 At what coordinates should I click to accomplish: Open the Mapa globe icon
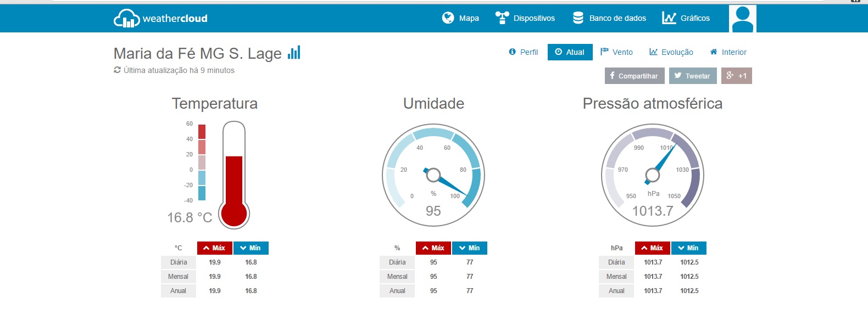(x=448, y=18)
